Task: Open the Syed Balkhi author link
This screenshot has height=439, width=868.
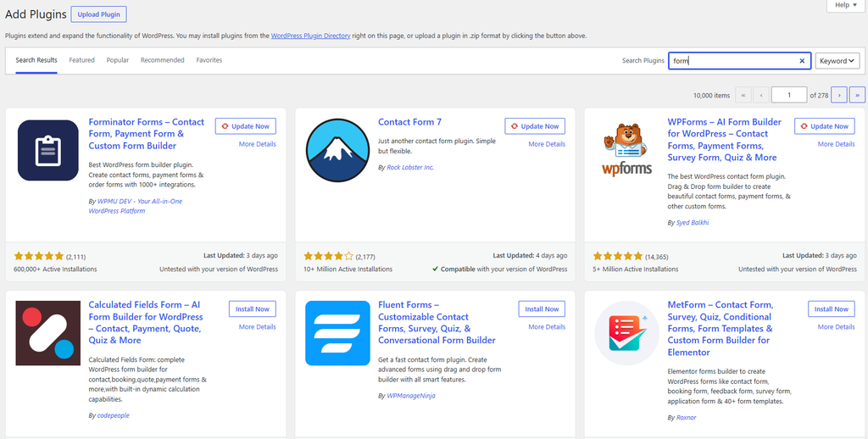Action: pyautogui.click(x=693, y=223)
